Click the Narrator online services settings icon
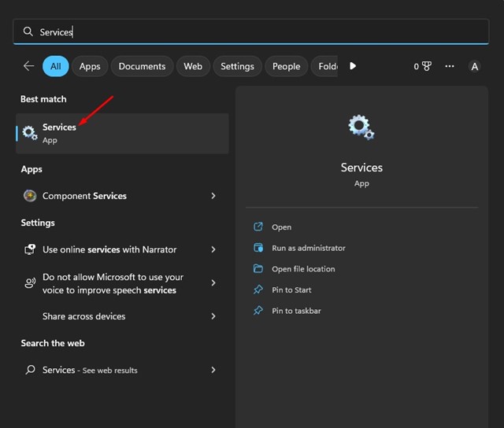 click(x=30, y=249)
